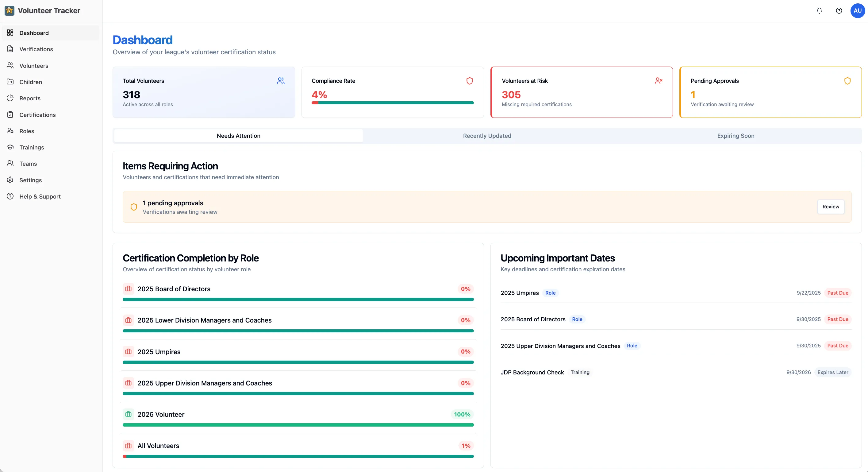Click the Settings gear icon in sidebar

[x=10, y=180]
